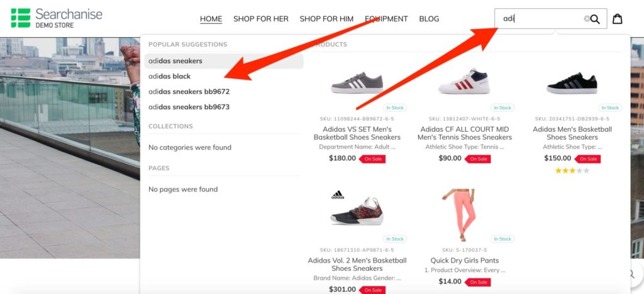Go to SHOP FOR HER
This screenshot has width=644, height=294.
[261, 19]
